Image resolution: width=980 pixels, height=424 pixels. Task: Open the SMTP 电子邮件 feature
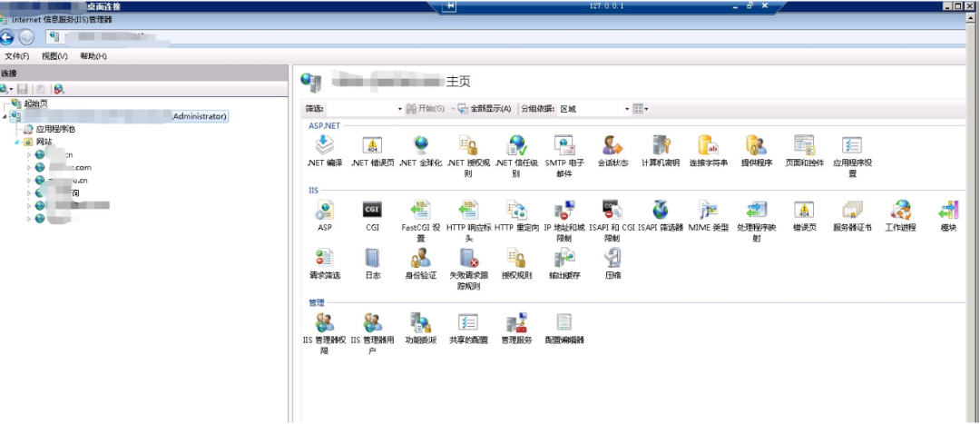[563, 156]
